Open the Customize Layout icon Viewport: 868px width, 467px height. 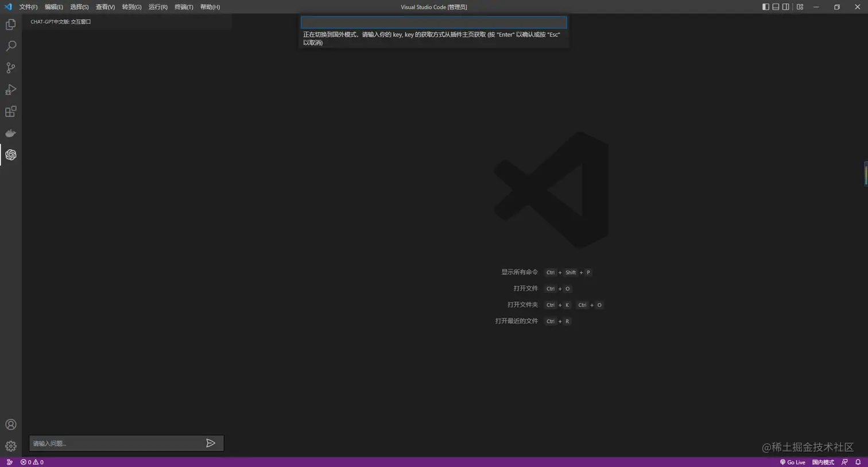800,7
